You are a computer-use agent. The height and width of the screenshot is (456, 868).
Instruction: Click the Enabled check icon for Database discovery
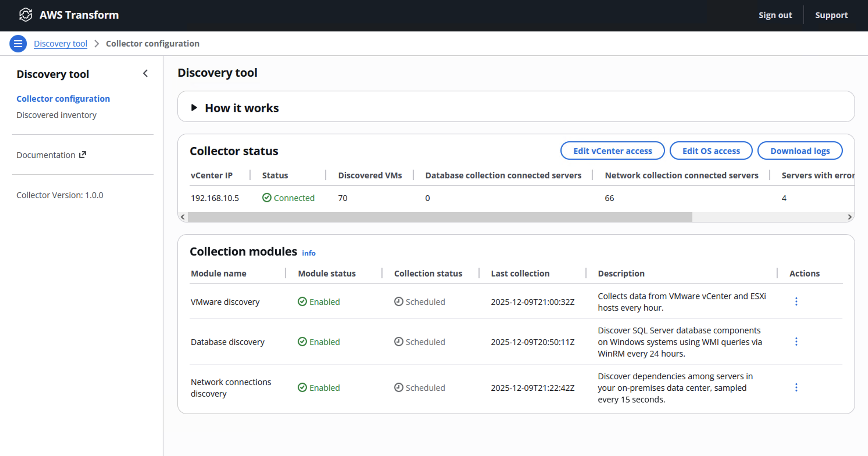coord(302,342)
